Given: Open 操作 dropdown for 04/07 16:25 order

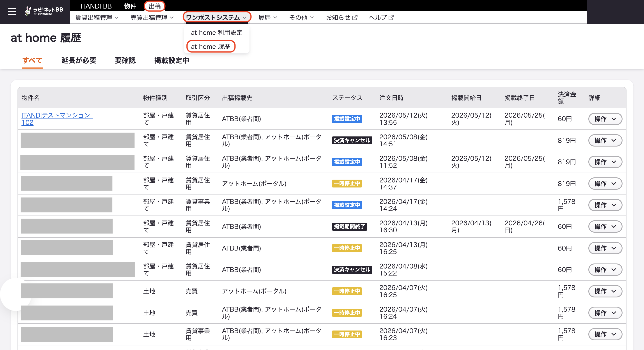Looking at the screenshot, I should click(605, 291).
